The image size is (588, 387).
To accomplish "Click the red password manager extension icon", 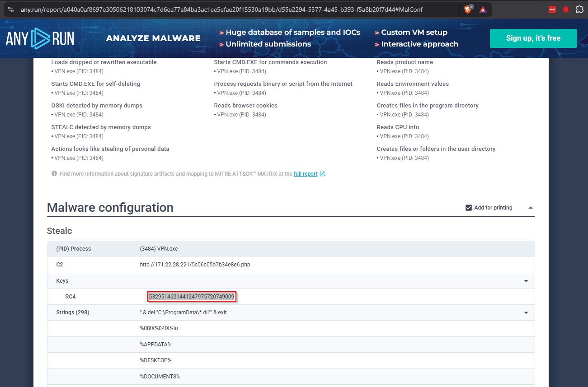I will pos(552,9).
